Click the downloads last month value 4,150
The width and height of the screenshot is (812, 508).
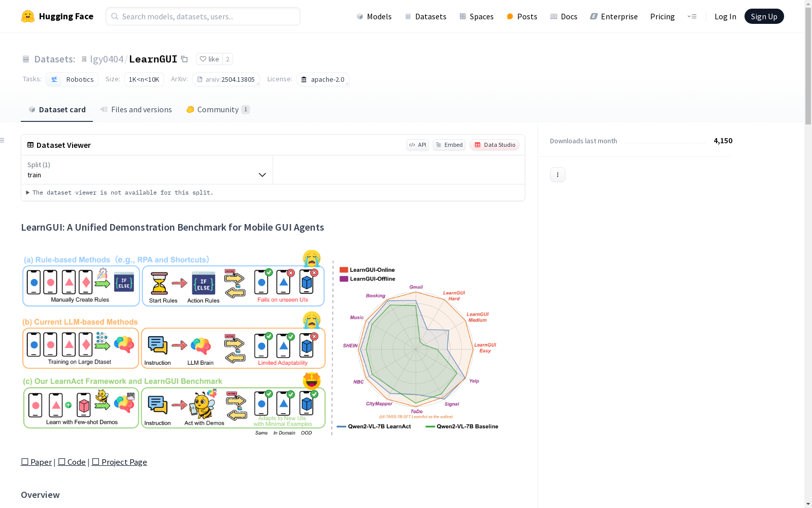[x=723, y=141]
